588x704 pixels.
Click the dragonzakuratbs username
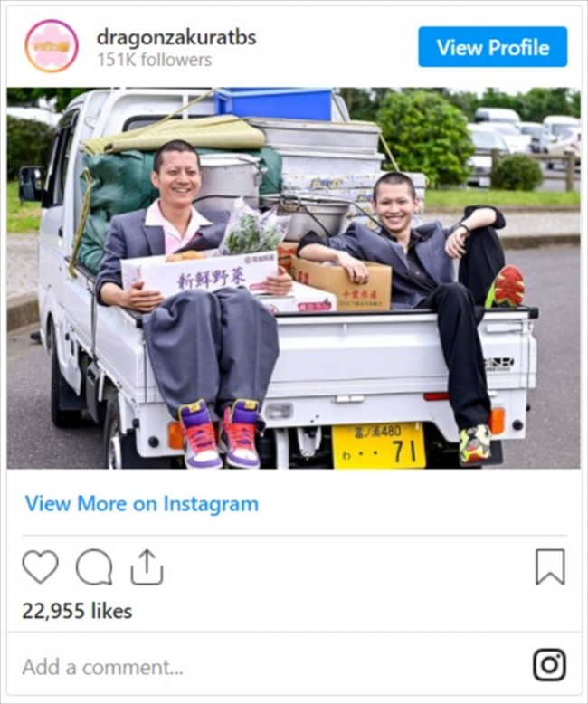point(176,38)
